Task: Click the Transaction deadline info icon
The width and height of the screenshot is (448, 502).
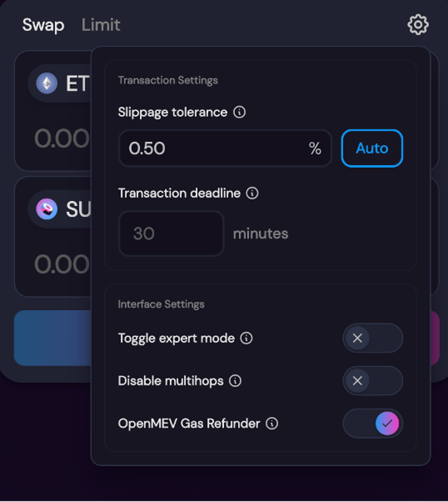Action: tap(252, 193)
